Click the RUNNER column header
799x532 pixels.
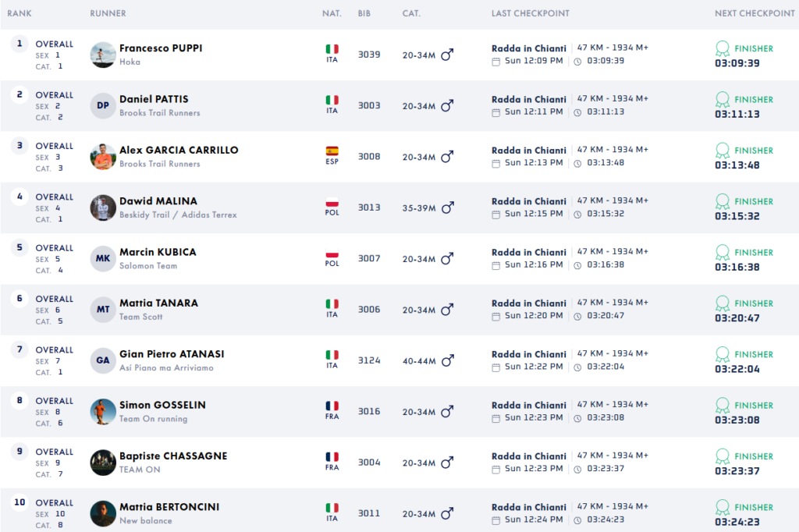coord(108,13)
